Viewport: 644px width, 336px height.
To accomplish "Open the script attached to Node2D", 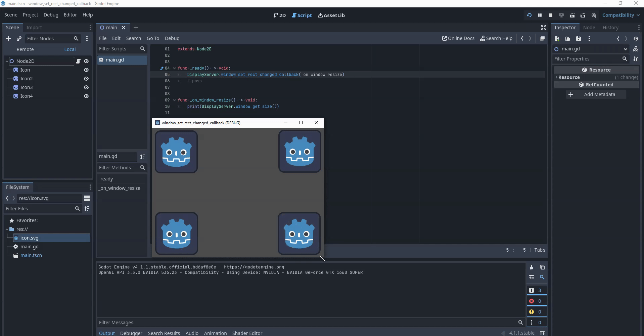I will tap(78, 61).
